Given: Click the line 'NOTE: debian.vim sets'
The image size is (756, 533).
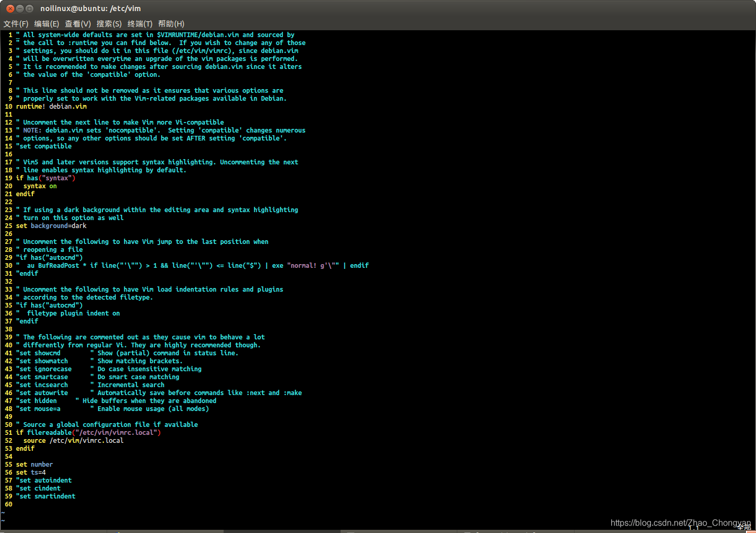Looking at the screenshot, I should coord(161,130).
